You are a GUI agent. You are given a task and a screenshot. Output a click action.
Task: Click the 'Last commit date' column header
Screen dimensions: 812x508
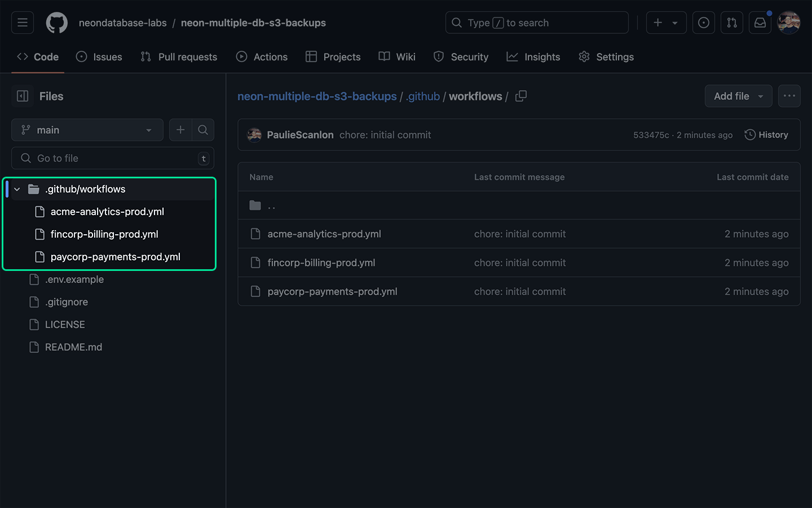pyautogui.click(x=752, y=177)
